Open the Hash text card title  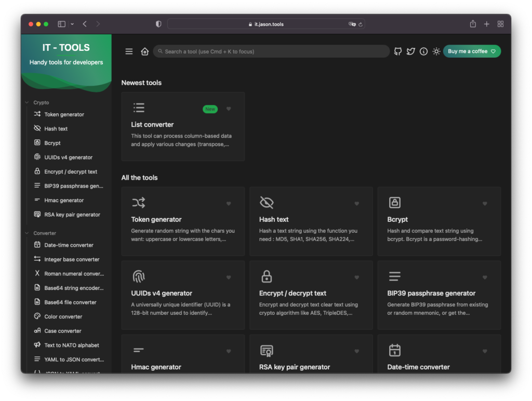point(274,220)
